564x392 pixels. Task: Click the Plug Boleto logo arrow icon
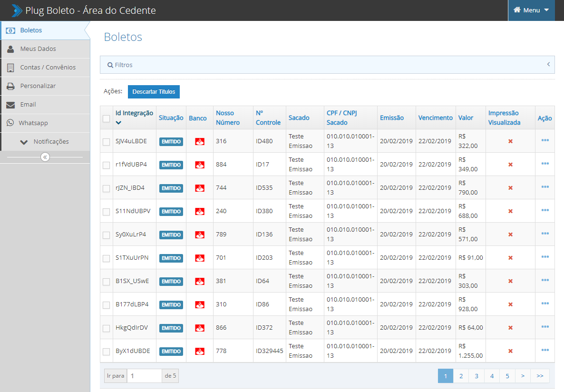point(16,10)
